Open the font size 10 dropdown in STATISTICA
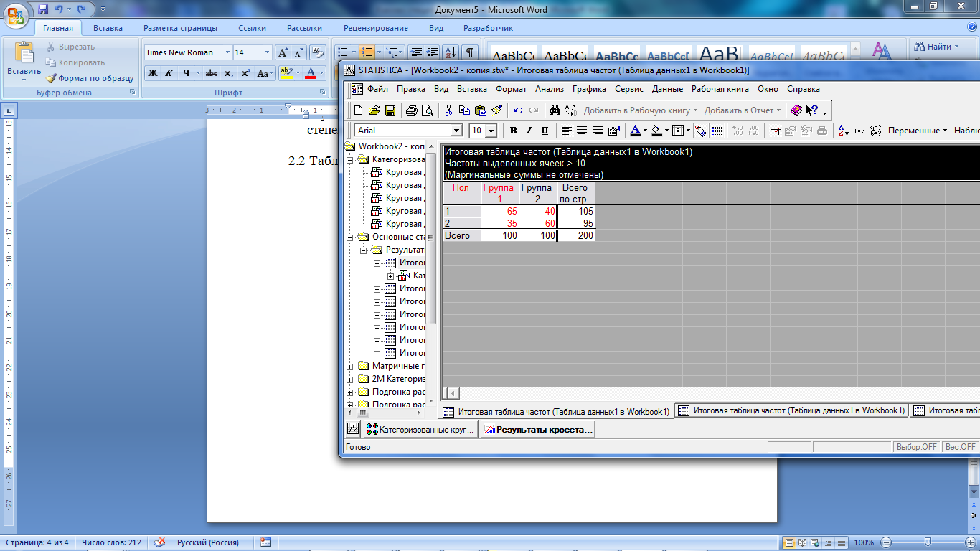This screenshot has width=980, height=551. [x=491, y=131]
